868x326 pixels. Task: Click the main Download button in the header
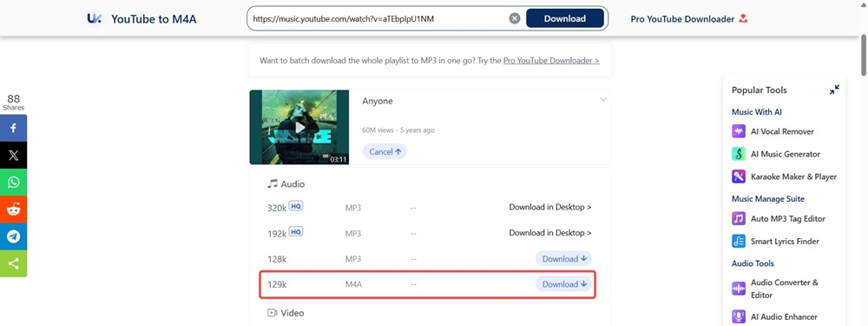[565, 18]
